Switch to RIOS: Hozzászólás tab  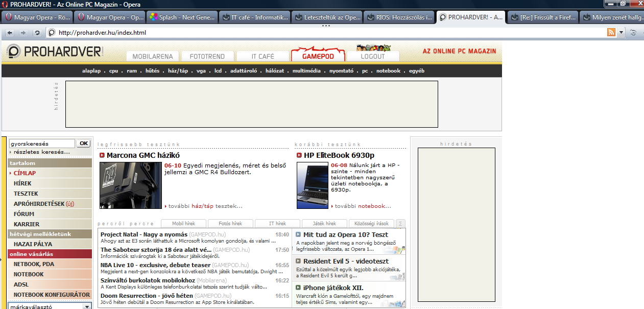click(399, 17)
